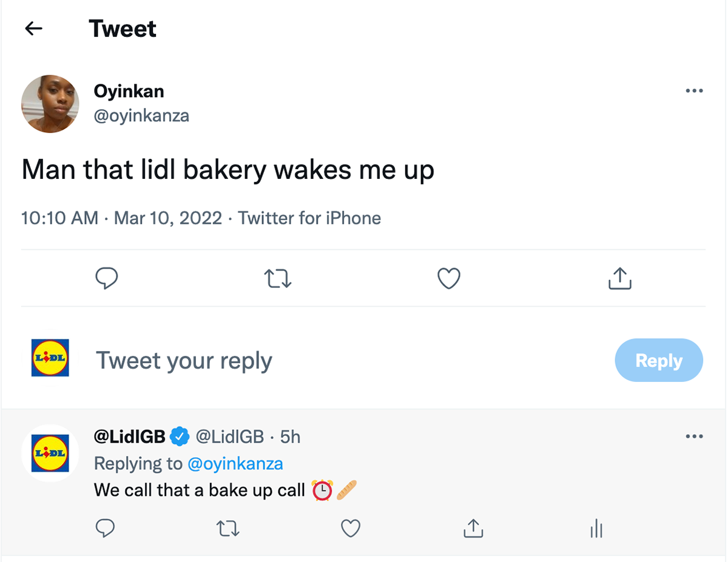Open Oyinkan's profile picture

click(x=50, y=104)
